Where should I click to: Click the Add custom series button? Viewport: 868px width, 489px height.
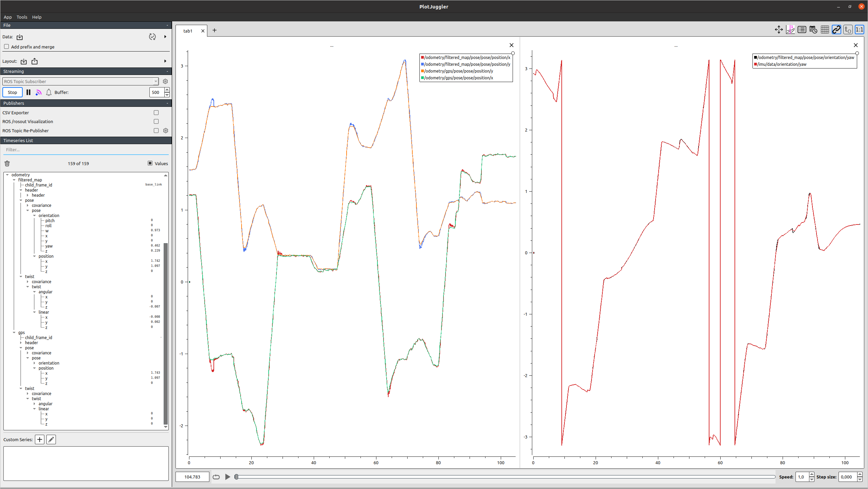pos(40,439)
